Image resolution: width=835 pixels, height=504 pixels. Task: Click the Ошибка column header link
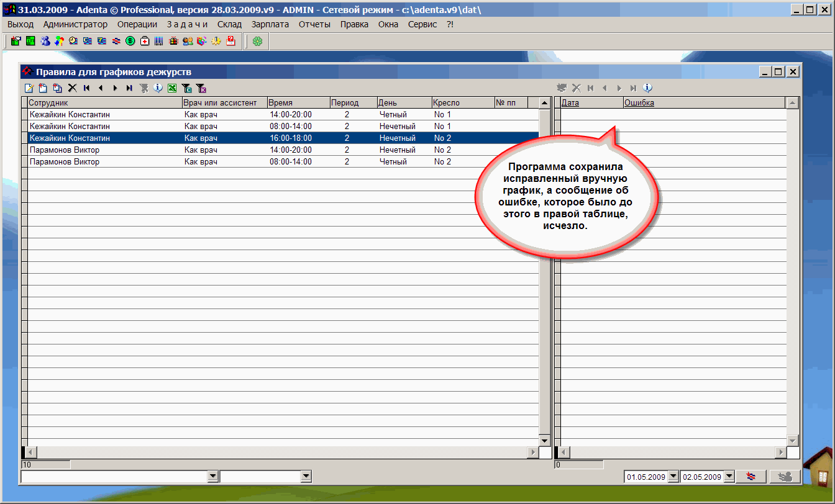pos(639,103)
